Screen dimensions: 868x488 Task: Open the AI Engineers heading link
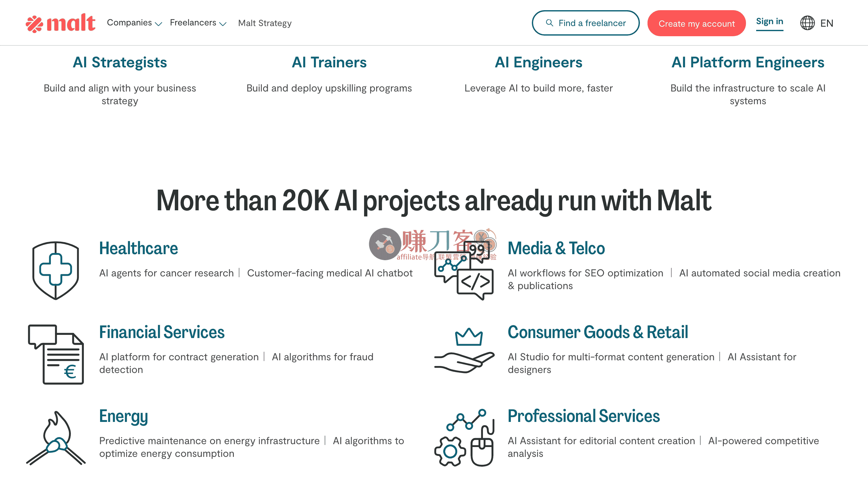(x=538, y=62)
